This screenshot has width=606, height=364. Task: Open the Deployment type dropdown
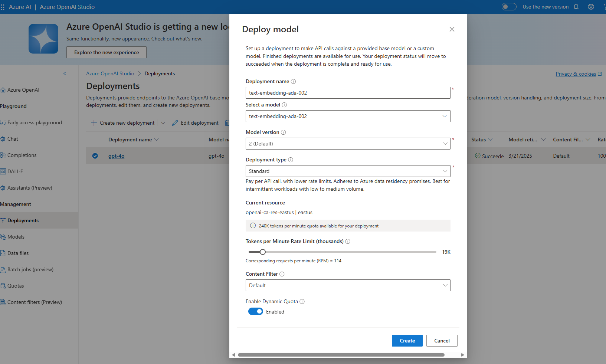pos(348,171)
